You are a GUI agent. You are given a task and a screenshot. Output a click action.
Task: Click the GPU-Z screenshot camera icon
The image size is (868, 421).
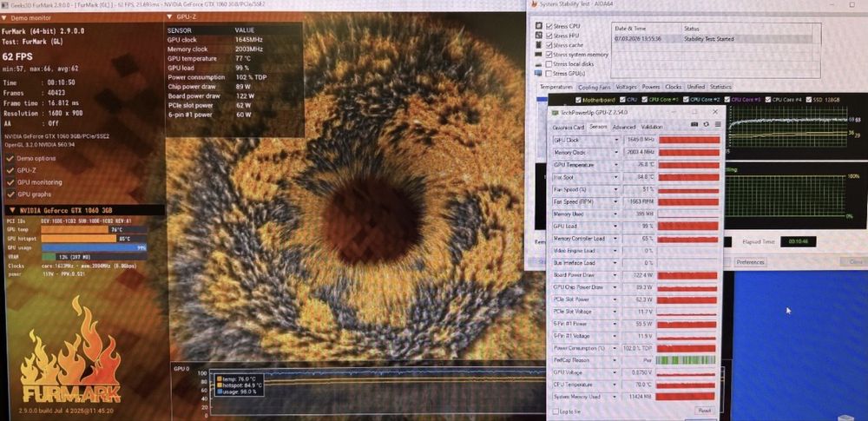(694, 124)
